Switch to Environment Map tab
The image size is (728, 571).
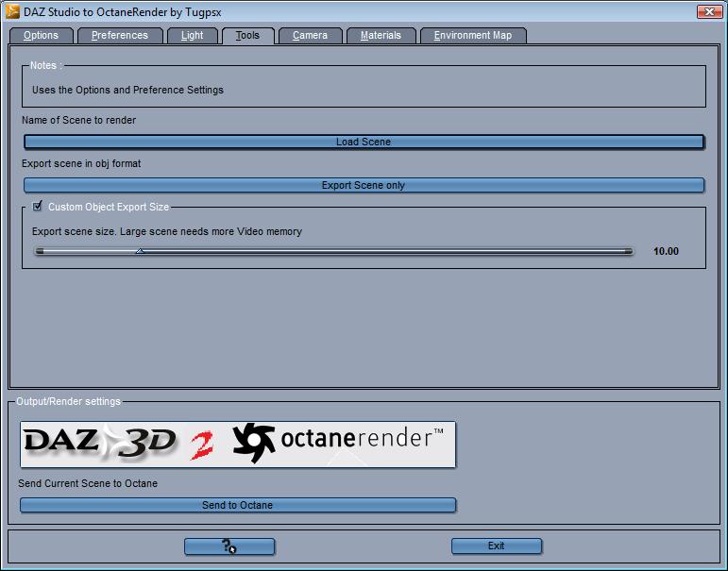[473, 35]
